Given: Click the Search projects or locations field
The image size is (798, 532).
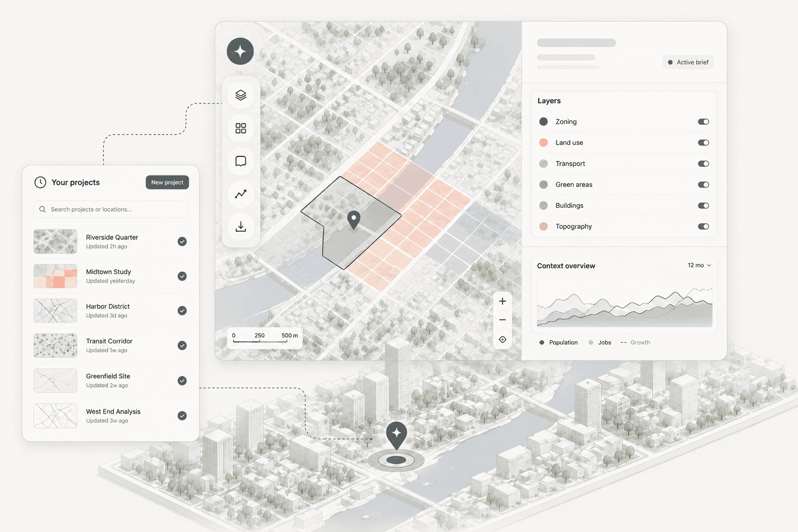Looking at the screenshot, I should tap(111, 209).
